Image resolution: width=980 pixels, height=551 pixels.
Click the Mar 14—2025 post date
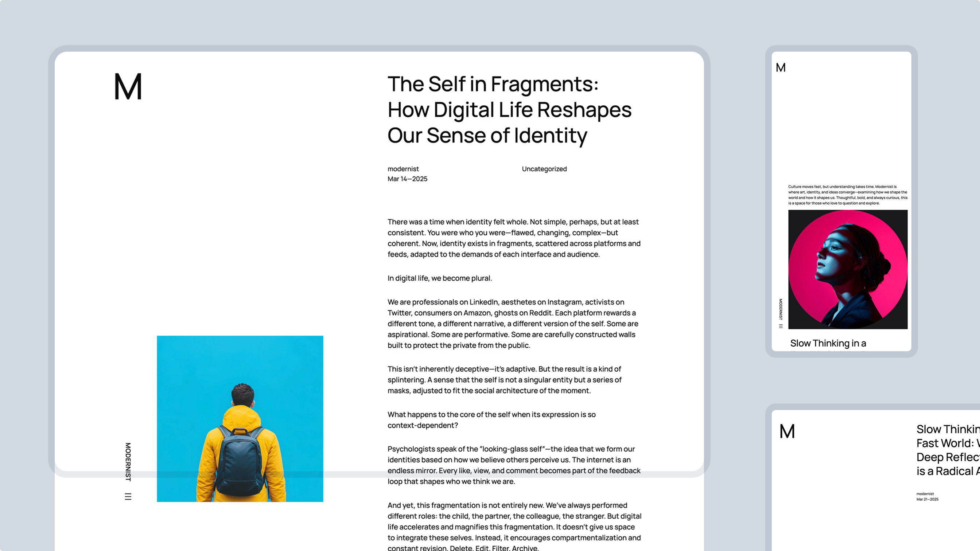[x=407, y=179]
